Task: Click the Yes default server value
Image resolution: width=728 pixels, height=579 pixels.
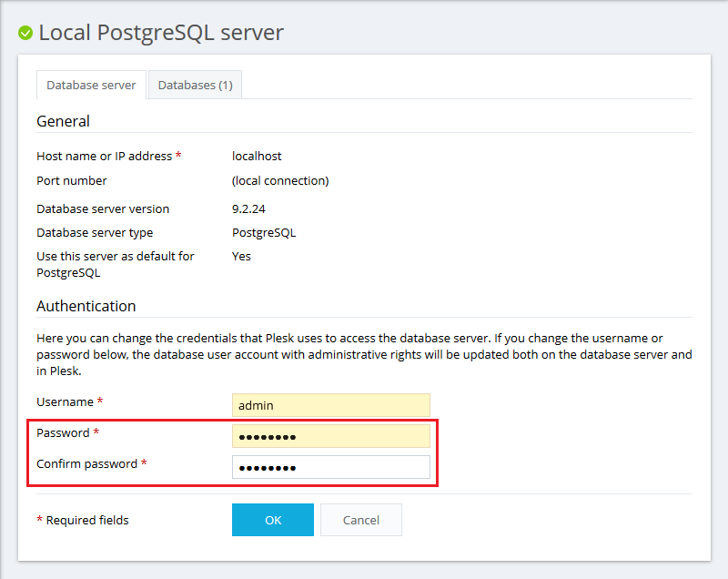Action: pos(241,256)
